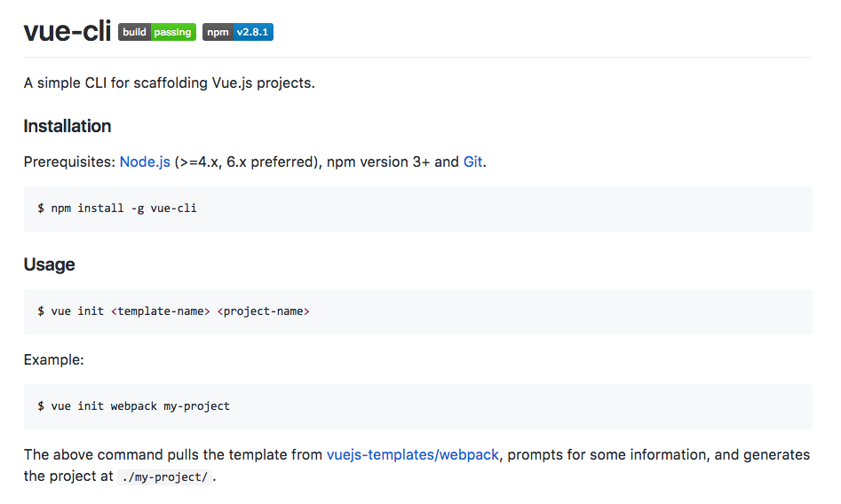The height and width of the screenshot is (504, 841).
Task: Click the Installation heading
Action: pyautogui.click(x=67, y=126)
